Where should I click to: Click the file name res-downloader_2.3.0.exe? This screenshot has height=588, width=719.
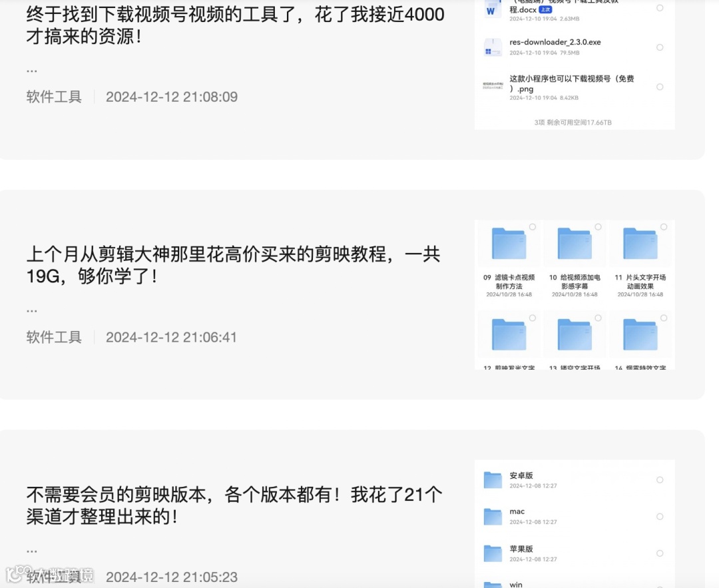tap(555, 42)
